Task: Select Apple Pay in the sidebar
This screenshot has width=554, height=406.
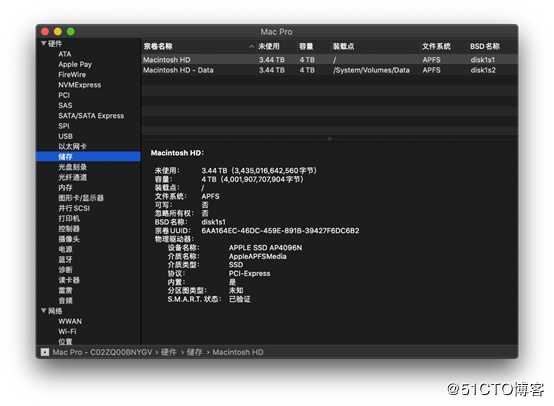Action: click(x=75, y=64)
